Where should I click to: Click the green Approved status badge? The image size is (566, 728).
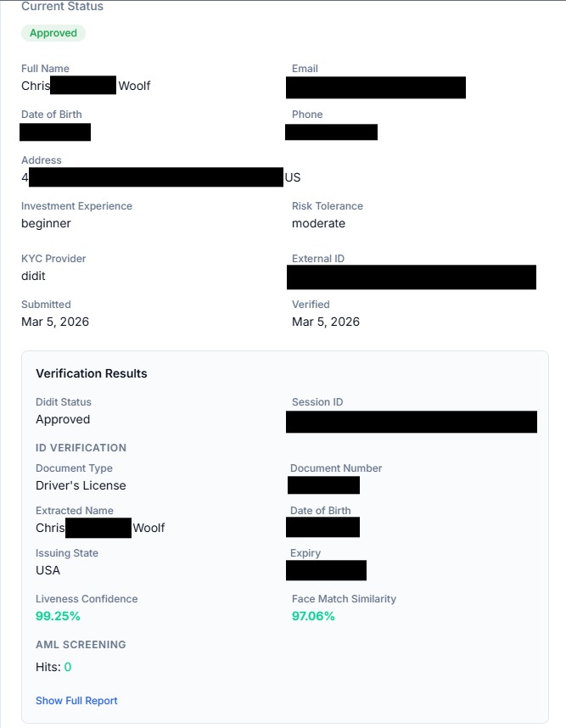[x=53, y=33]
